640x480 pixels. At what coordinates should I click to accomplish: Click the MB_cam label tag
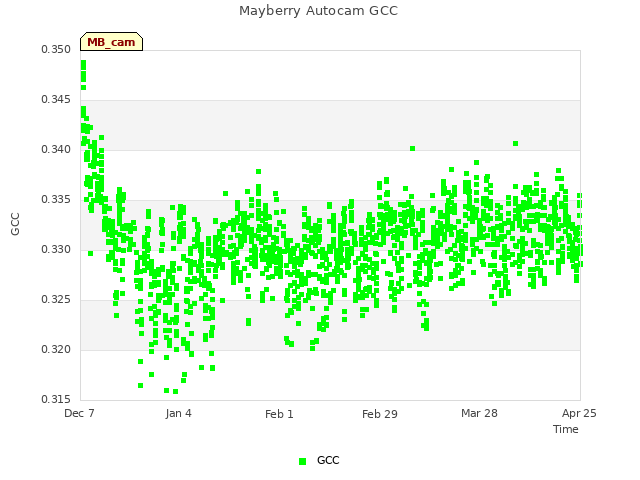[111, 42]
